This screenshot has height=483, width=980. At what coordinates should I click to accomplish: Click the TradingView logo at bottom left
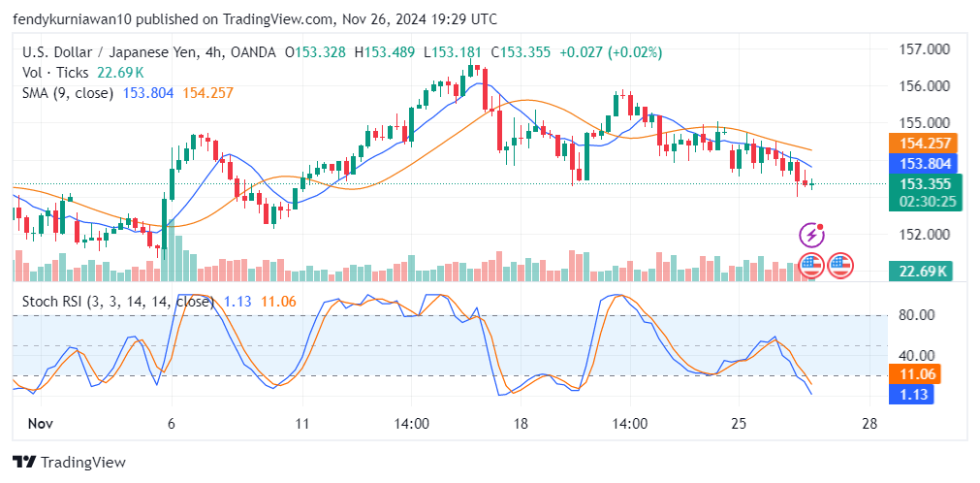point(69,463)
